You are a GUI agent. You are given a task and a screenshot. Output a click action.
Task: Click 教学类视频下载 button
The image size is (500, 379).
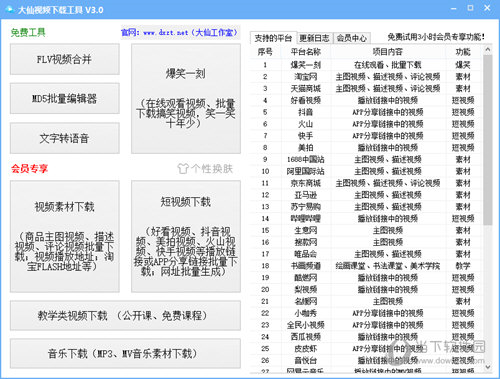click(x=125, y=315)
